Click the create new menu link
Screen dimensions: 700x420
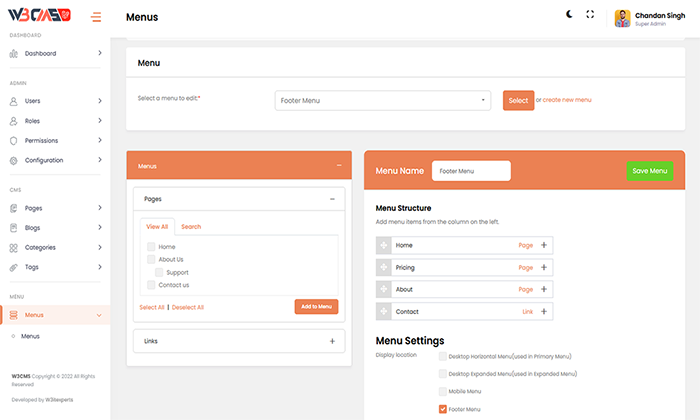(567, 100)
